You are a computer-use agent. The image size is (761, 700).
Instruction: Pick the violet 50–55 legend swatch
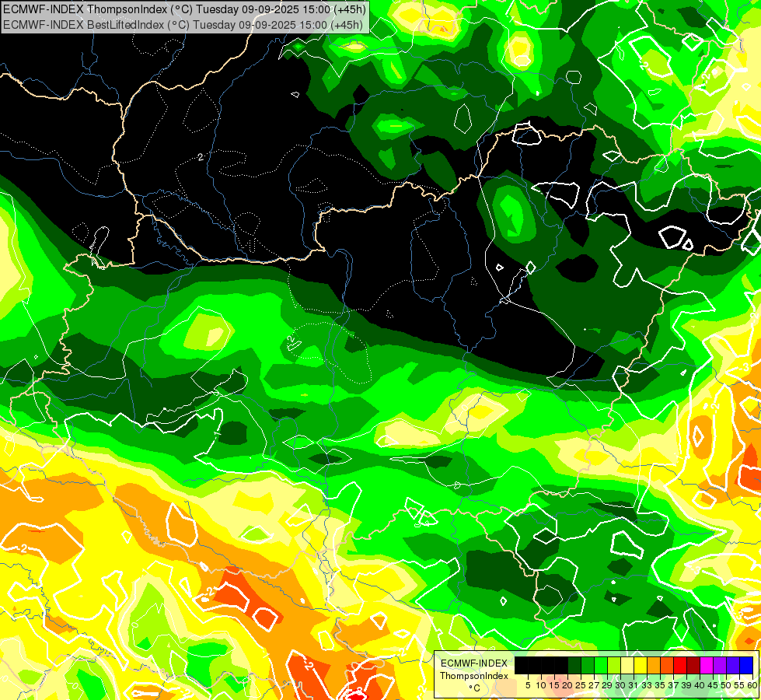point(732,665)
